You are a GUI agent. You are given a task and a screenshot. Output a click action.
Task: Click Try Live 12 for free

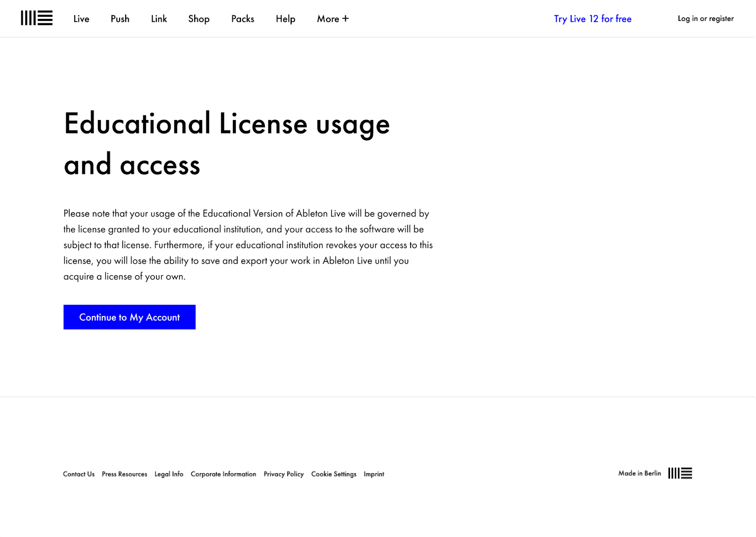tap(593, 19)
